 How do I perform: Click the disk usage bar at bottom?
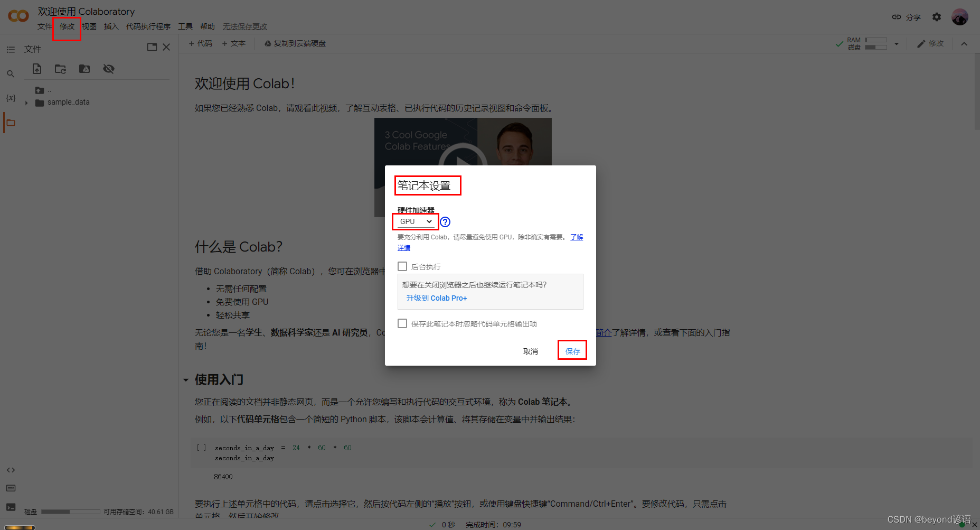coord(71,512)
